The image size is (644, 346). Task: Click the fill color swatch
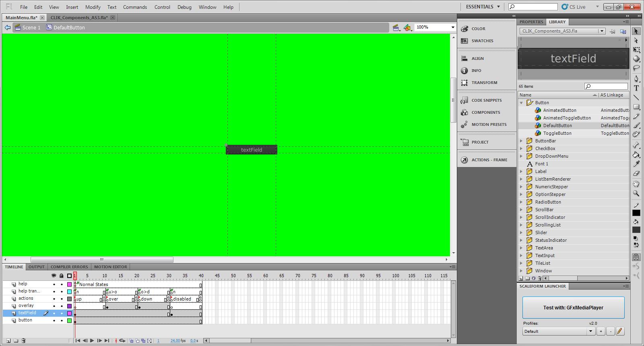(x=636, y=229)
